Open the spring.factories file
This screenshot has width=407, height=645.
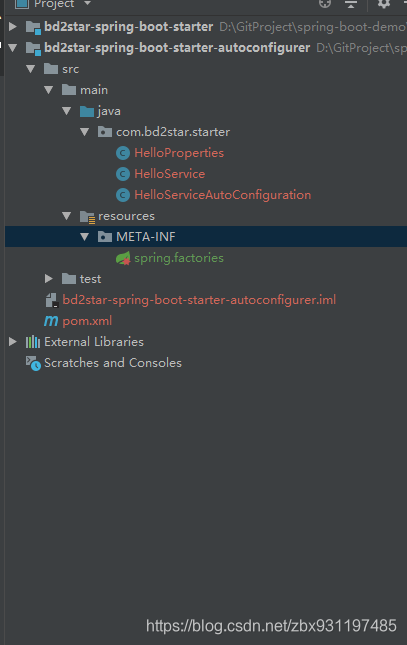click(179, 258)
